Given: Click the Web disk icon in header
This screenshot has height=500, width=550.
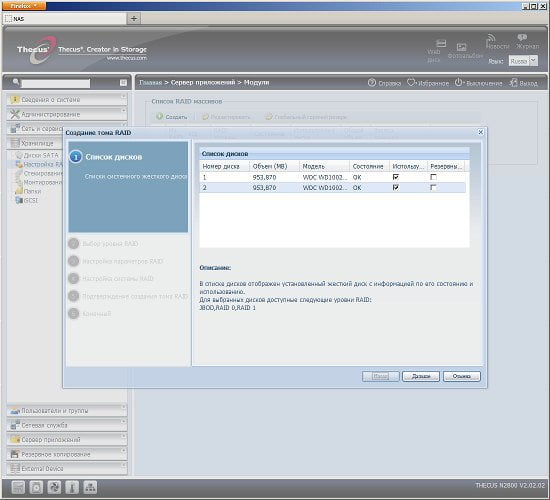Looking at the screenshot, I should click(x=441, y=43).
